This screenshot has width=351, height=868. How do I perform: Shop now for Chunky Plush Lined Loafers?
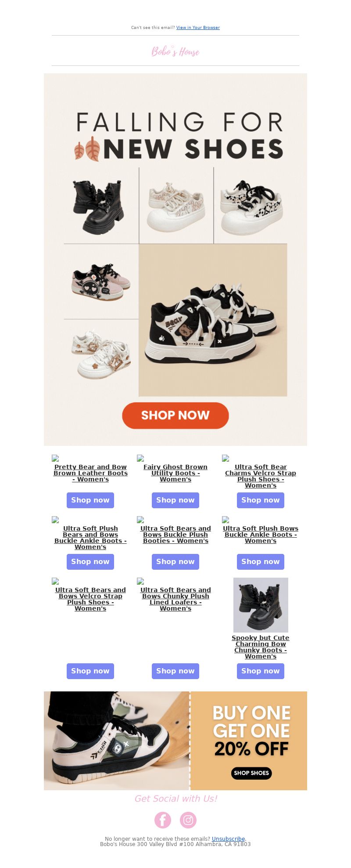pyautogui.click(x=175, y=671)
